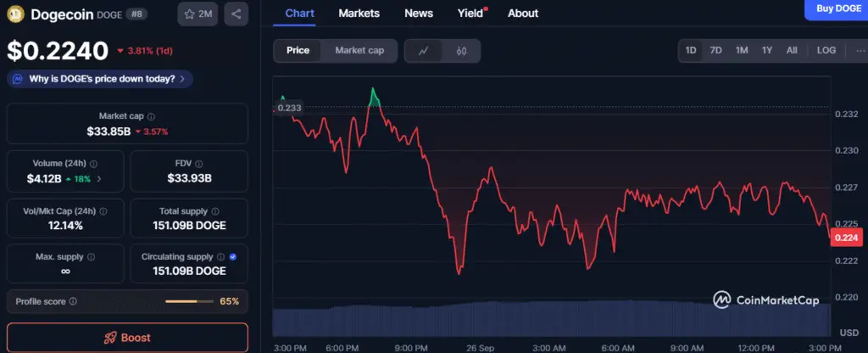Add Dogecoin to watchlist with star
The width and height of the screenshot is (868, 353).
pos(198,14)
